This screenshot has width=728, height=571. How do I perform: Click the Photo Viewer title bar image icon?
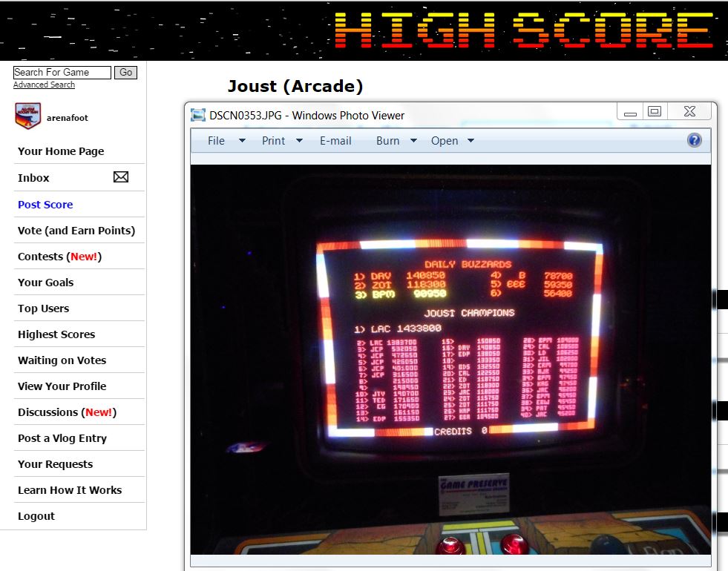198,115
